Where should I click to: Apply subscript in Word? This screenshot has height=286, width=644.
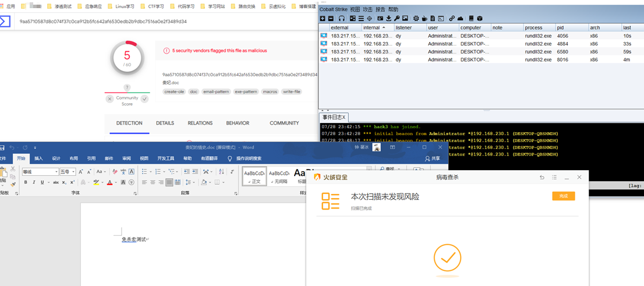click(x=64, y=182)
